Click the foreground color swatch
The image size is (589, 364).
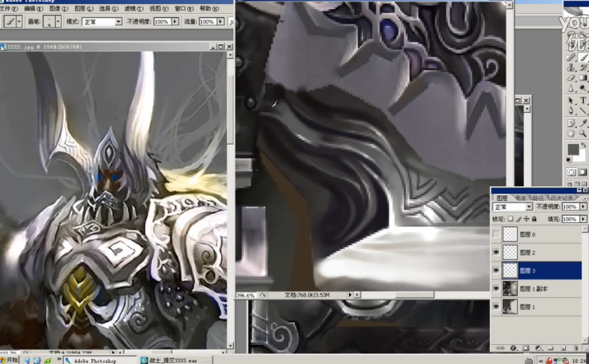coord(573,149)
